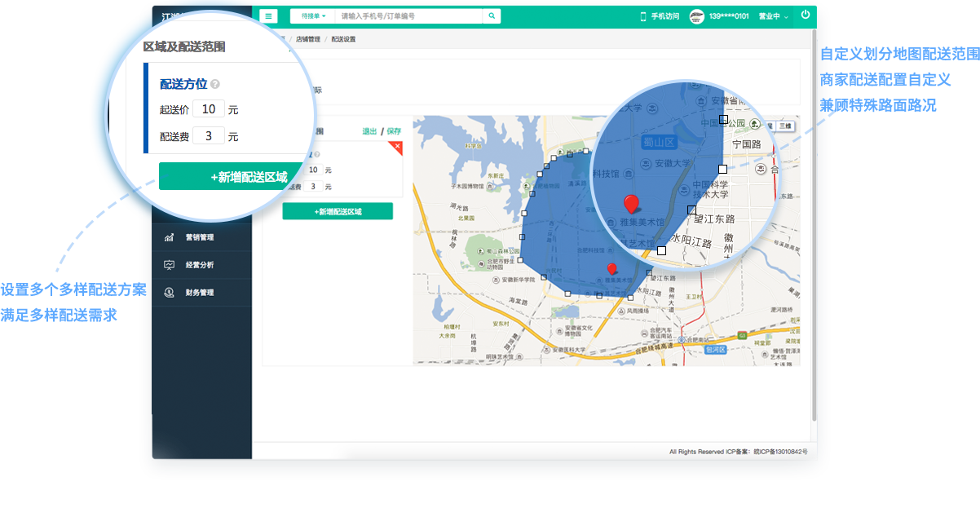The image size is (980, 508).
Task: Open the 待接单 order filter dropdown
Action: 313,15
